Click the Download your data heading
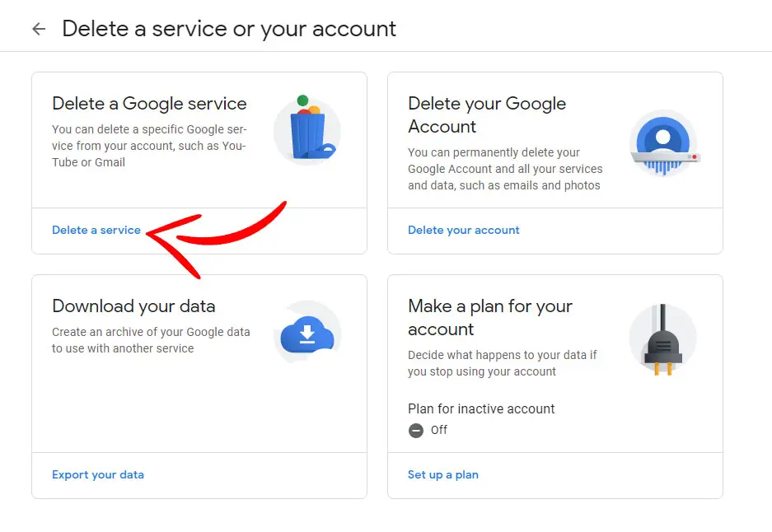This screenshot has width=772, height=532. click(x=133, y=306)
